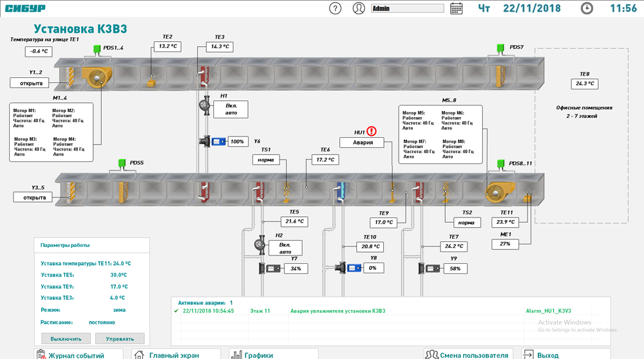The image size is (644, 359).
Task: Select the TE3 14.3 °C reading
Action: coord(220,47)
